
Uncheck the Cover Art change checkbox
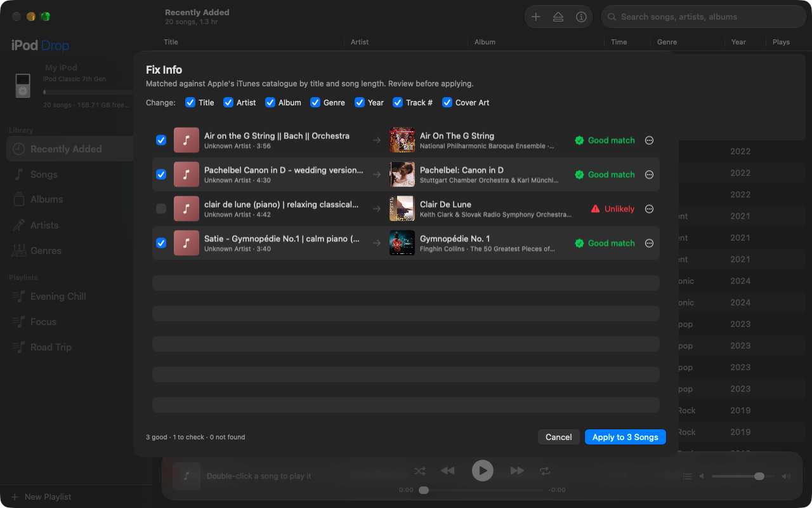[447, 102]
